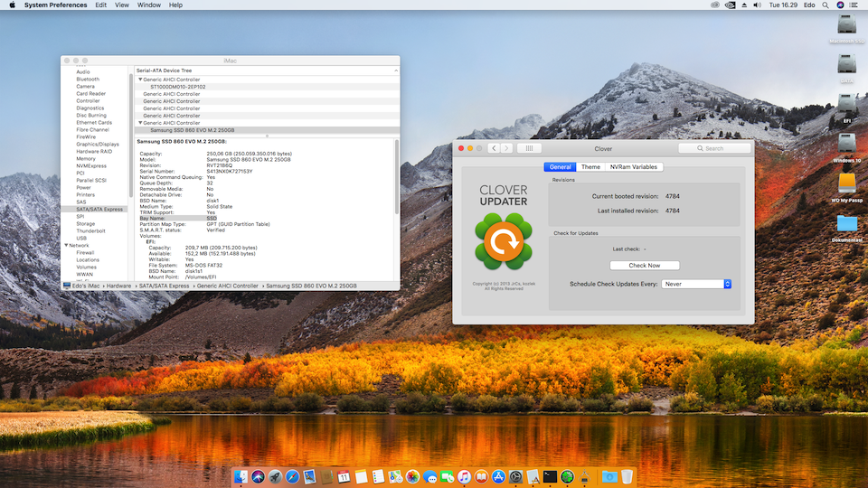
Task: Select Samsung SSD 860 EVO tree row
Action: (x=267, y=130)
